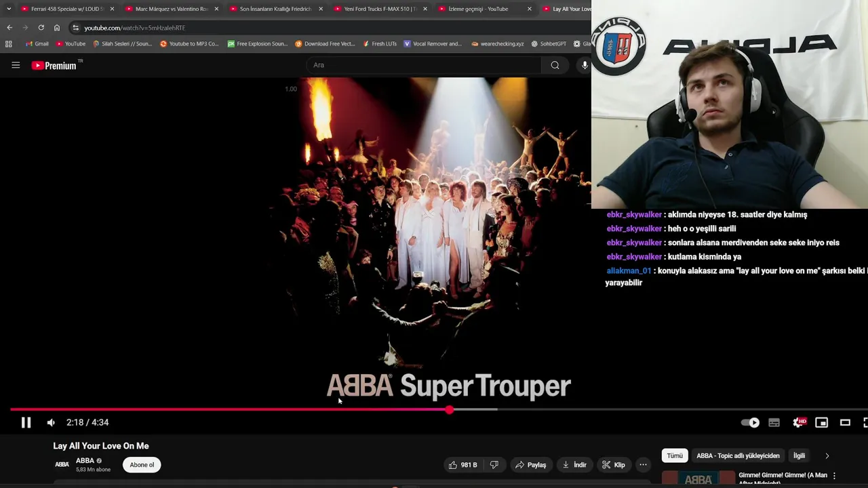868x488 pixels.
Task: Click aliakman_01 username in chat overlay
Action: point(629,270)
